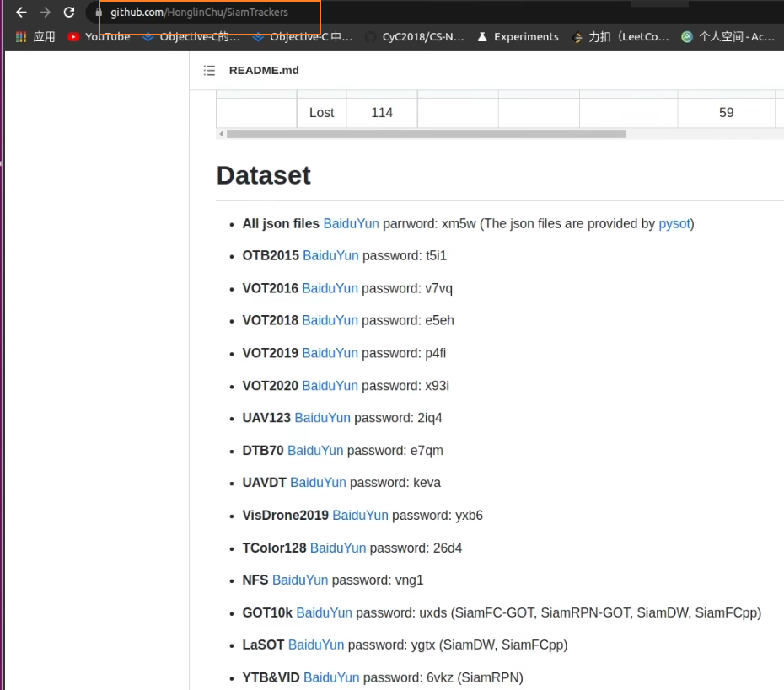This screenshot has width=784, height=690.
Task: Open BaiduYun link for GOT10k
Action: pos(324,612)
